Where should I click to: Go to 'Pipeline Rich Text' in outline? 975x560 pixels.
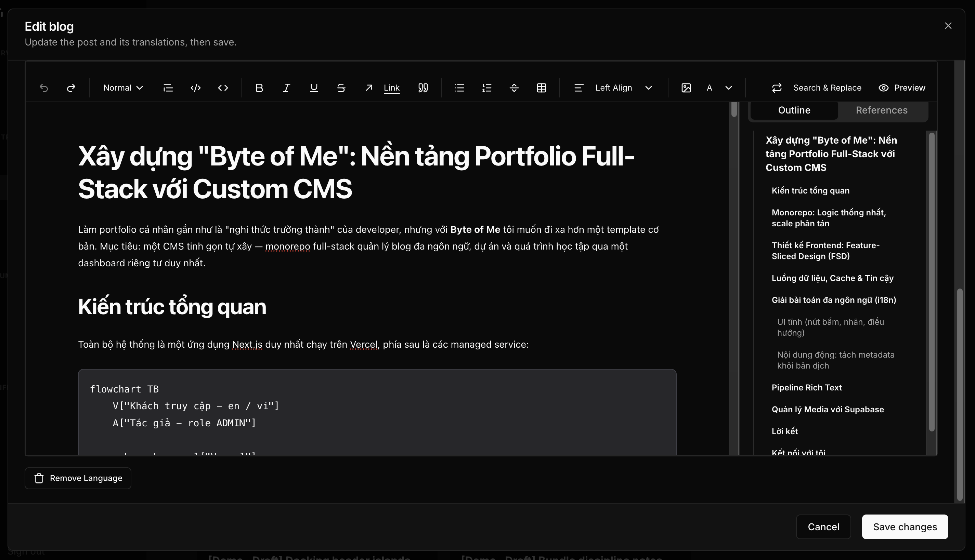click(806, 388)
